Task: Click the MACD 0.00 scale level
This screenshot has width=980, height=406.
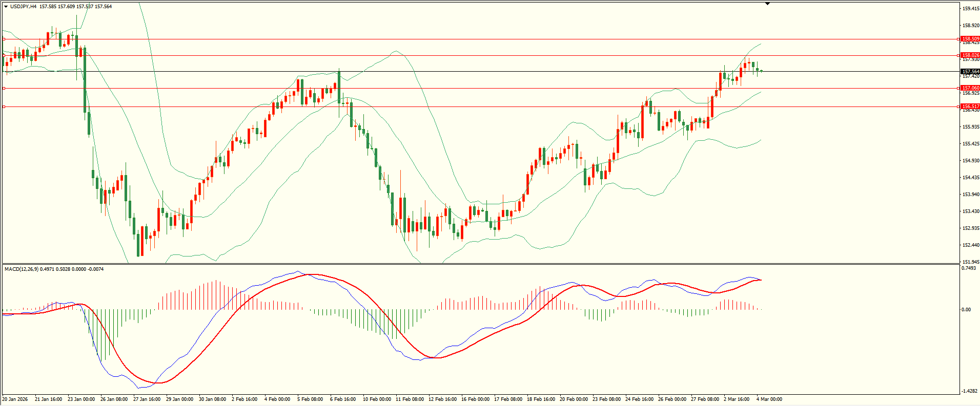Action: click(966, 310)
